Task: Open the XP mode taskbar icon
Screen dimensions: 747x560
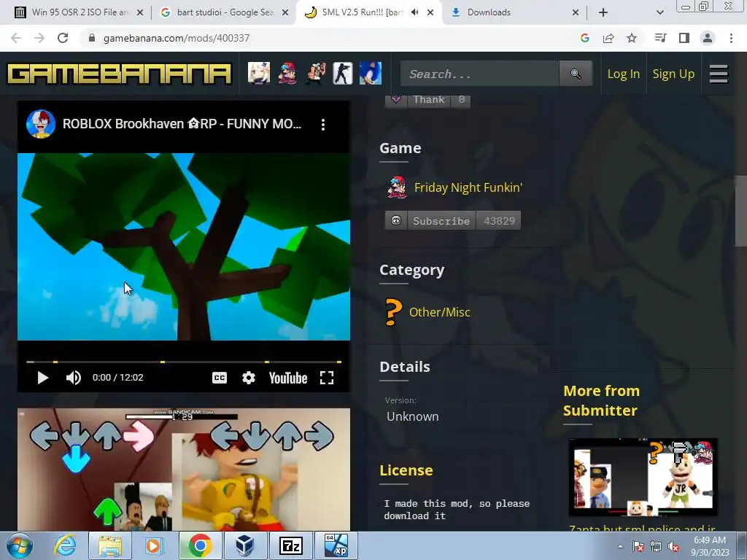Action: 336,545
